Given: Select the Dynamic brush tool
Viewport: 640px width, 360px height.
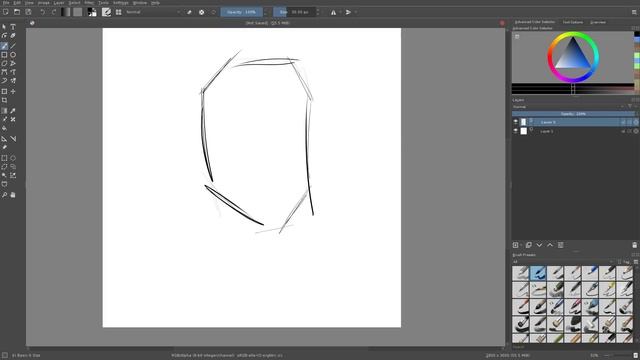Looking at the screenshot, I should pyautogui.click(x=4, y=81).
